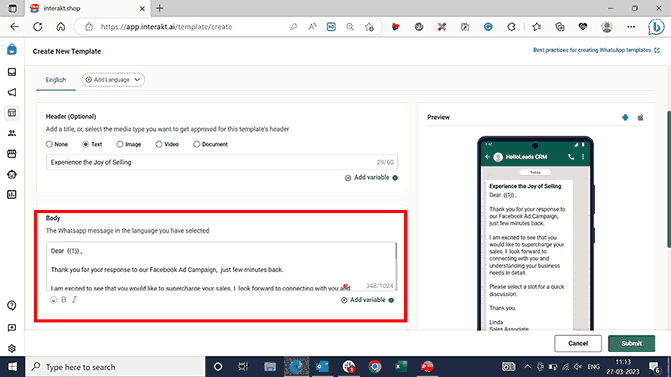The height and width of the screenshot is (377, 671).
Task: Open the analytics chart icon in sidebar
Action: (x=12, y=195)
